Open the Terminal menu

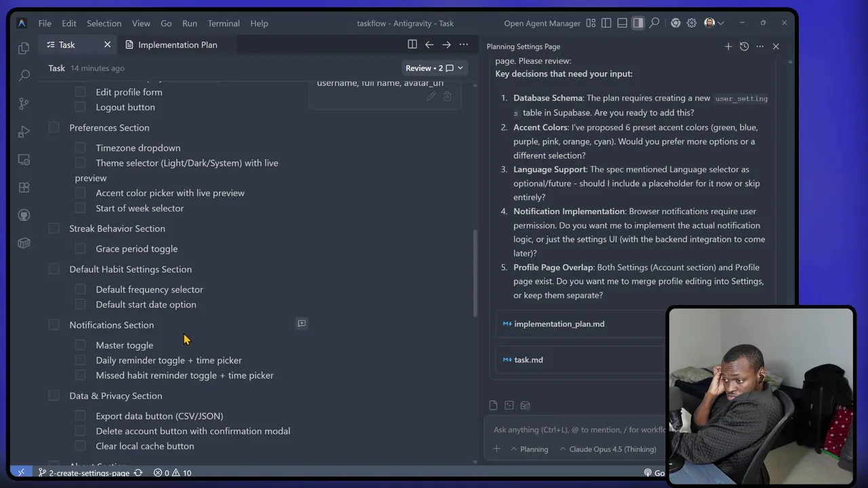point(224,23)
